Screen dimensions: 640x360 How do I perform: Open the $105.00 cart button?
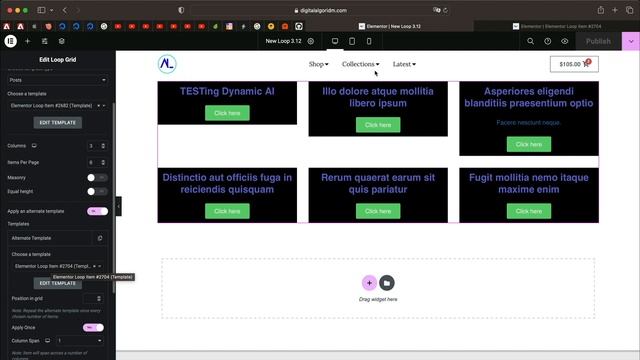574,64
